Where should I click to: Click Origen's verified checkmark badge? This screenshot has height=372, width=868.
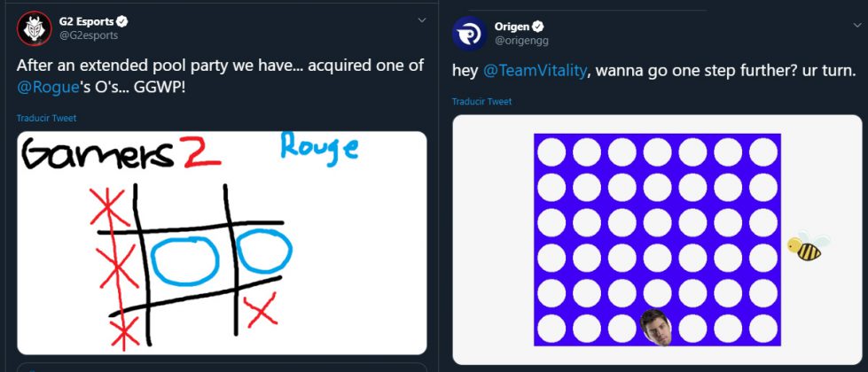point(538,27)
